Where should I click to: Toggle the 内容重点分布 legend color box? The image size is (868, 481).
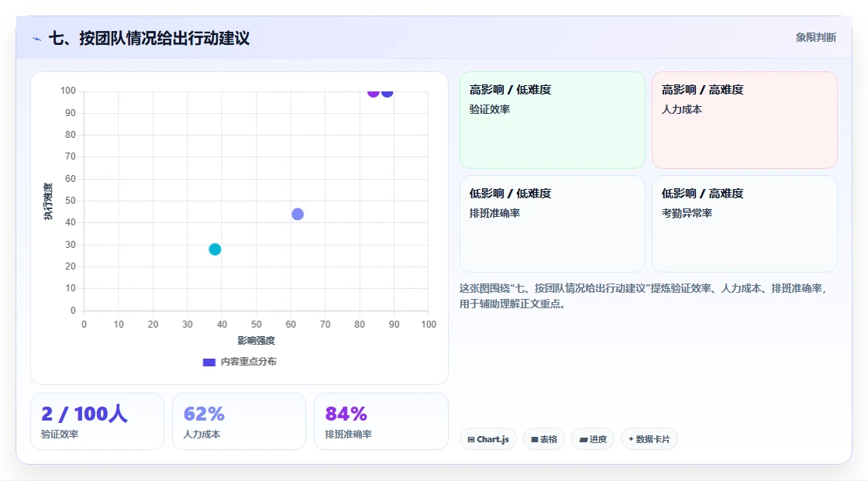(x=208, y=362)
